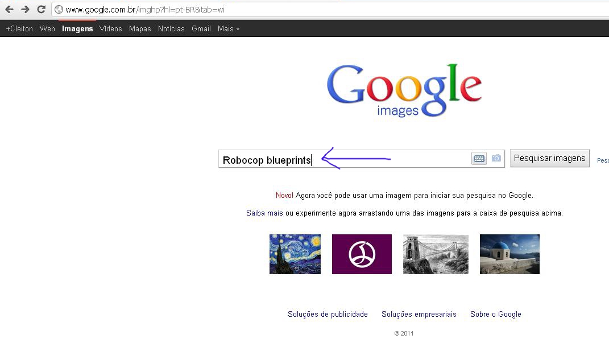Click the © 2011 footer text

tap(404, 333)
